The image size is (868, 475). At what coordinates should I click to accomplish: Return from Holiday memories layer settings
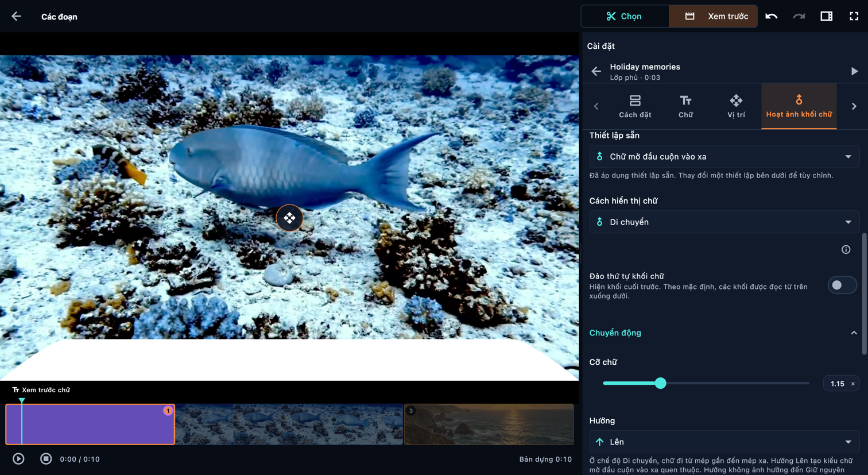pyautogui.click(x=596, y=71)
